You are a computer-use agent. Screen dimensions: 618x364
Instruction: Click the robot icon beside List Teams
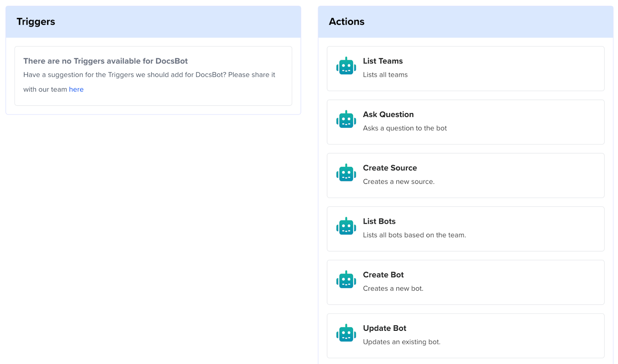point(346,66)
